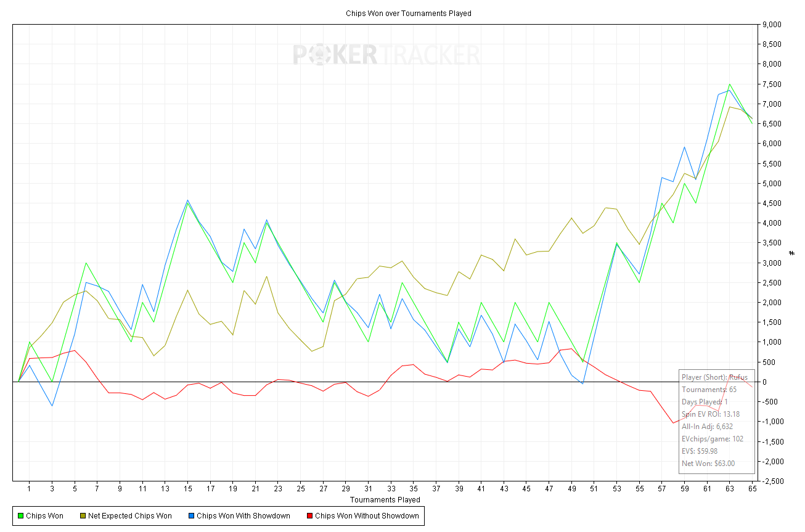Click 'Days Played: 1' in the stats box
Image resolution: width=805 pixels, height=532 pixels.
point(705,402)
